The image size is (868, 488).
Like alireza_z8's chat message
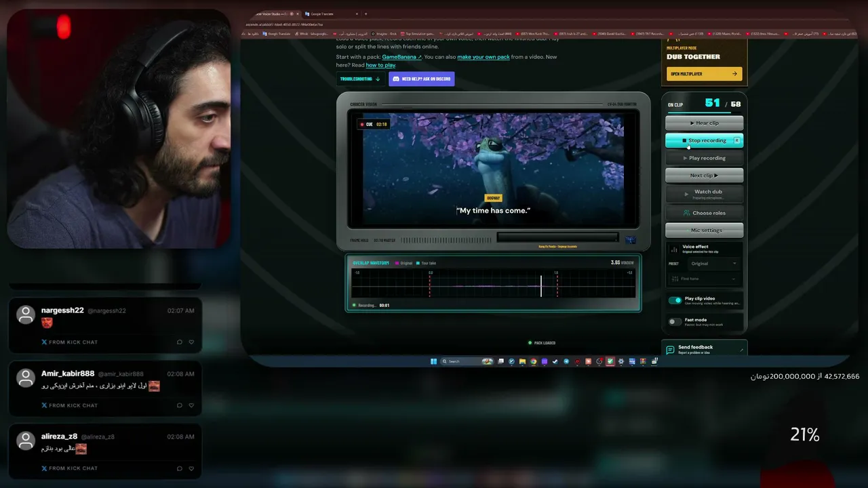[x=191, y=468]
